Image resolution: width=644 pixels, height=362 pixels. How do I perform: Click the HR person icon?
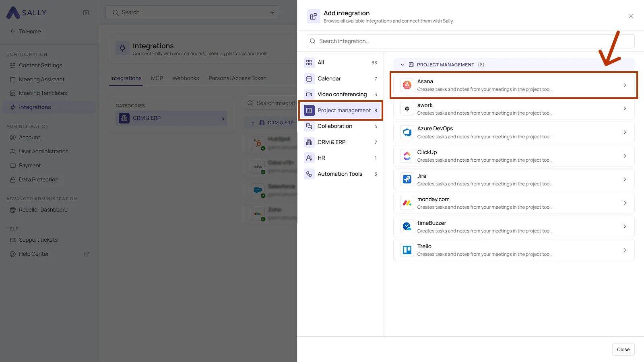[x=309, y=158]
